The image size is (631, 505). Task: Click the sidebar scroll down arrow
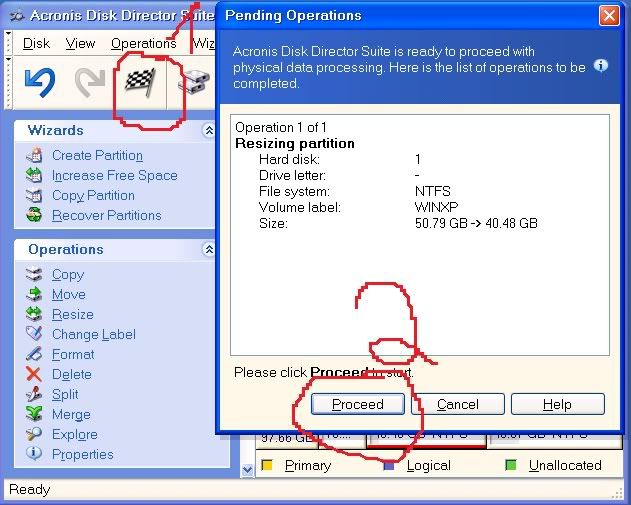[247, 470]
